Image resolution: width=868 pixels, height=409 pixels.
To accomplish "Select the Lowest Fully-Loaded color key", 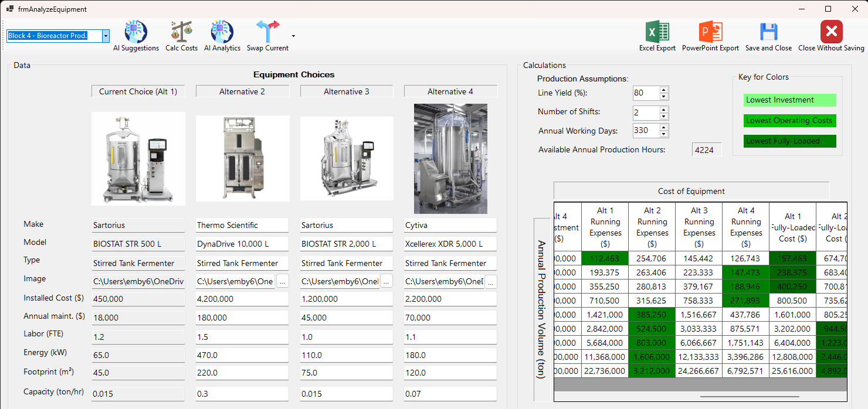I will 789,141.
